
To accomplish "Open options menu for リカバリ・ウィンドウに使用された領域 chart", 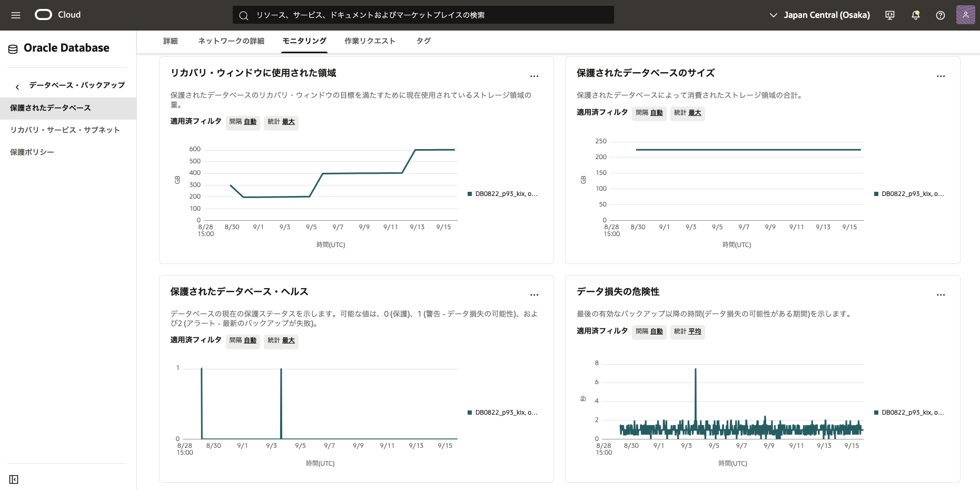I will coord(534,76).
